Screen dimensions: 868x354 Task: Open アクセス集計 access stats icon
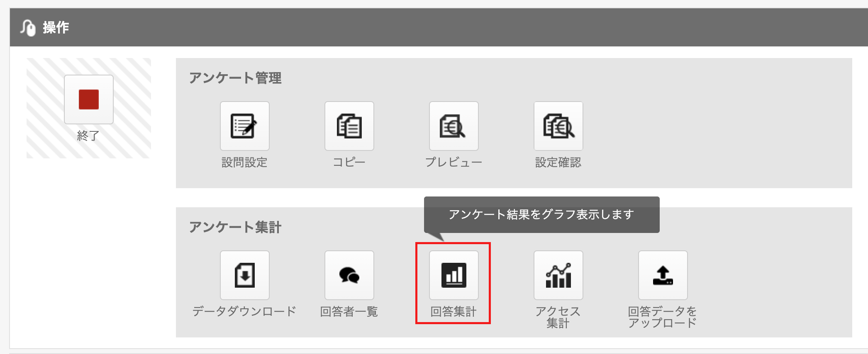coord(558,275)
